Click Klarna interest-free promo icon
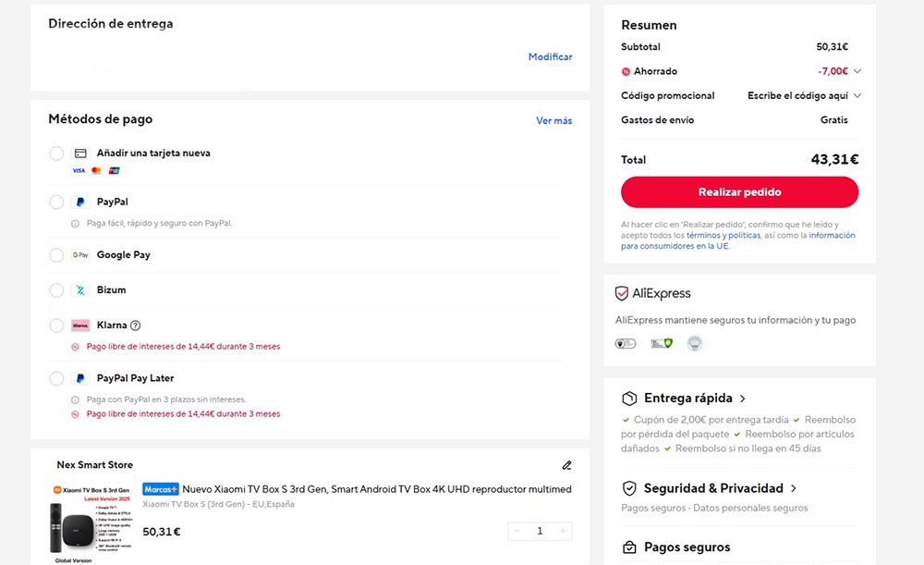Screen dimensions: 924x565 [x=75, y=347]
